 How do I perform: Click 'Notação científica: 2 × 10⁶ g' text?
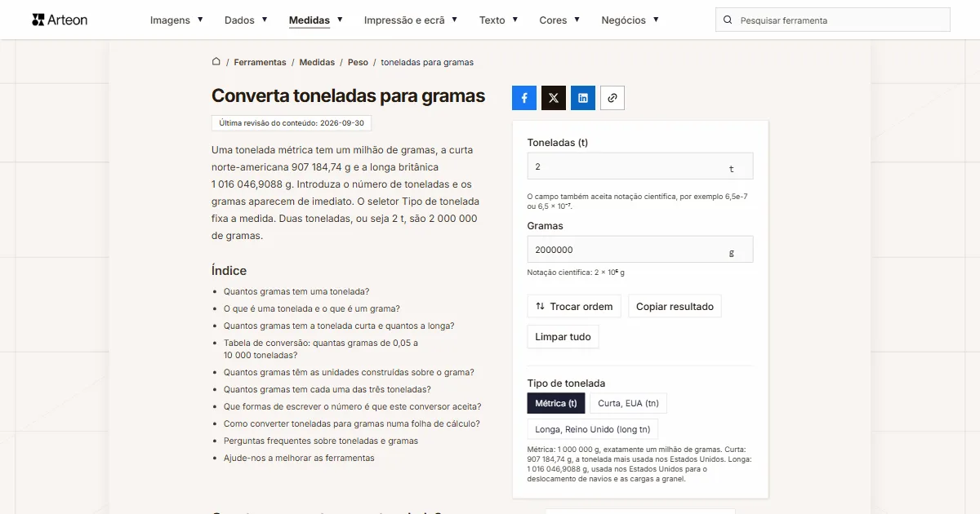(x=576, y=273)
